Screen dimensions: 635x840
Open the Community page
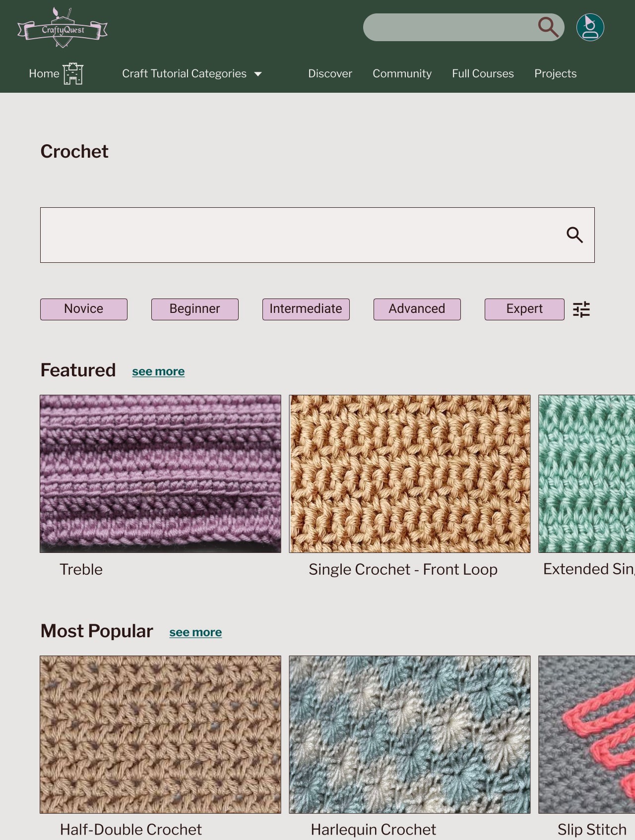click(x=402, y=73)
